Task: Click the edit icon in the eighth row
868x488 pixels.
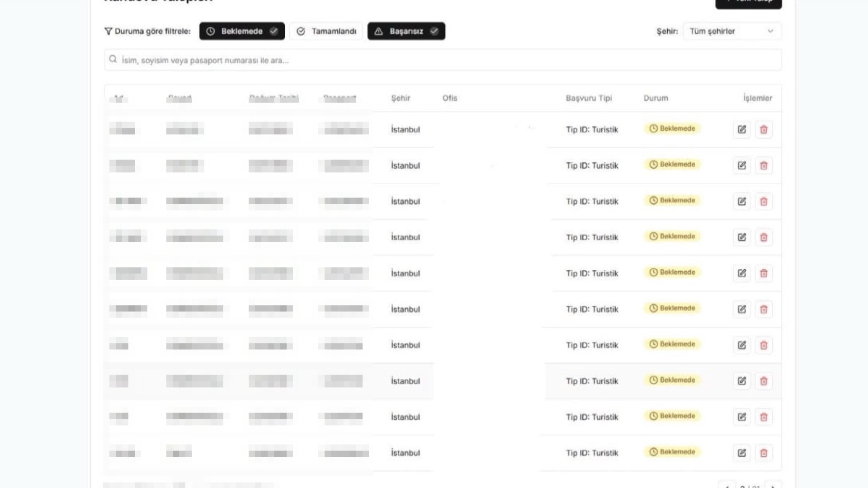Action: click(x=742, y=381)
